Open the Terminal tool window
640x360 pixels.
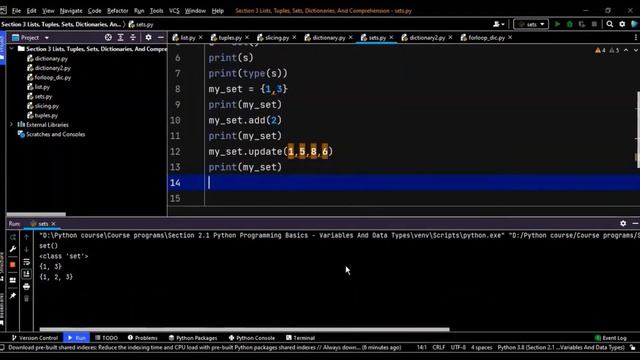(x=300, y=338)
